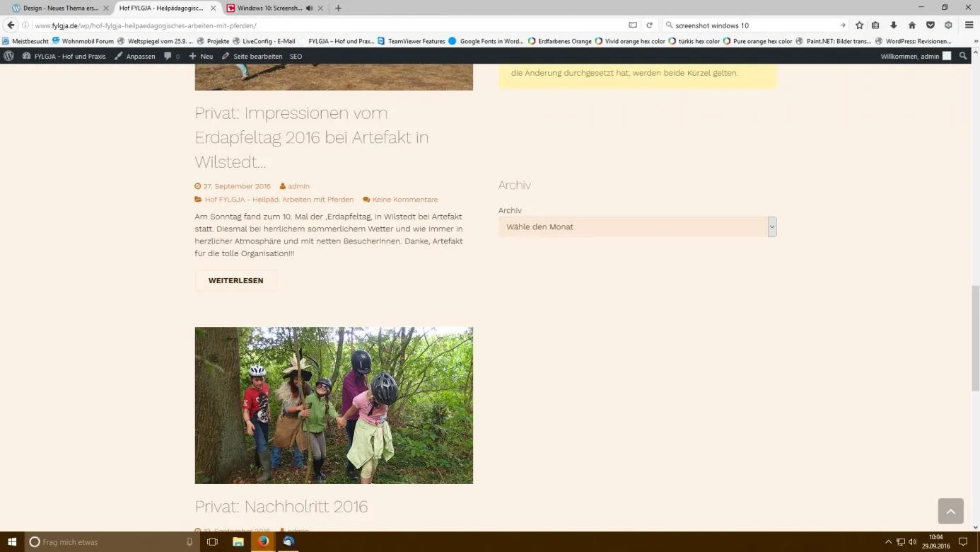Screen dimensions: 980x552
Task: Open Thunderbird from the taskbar
Action: (288, 542)
